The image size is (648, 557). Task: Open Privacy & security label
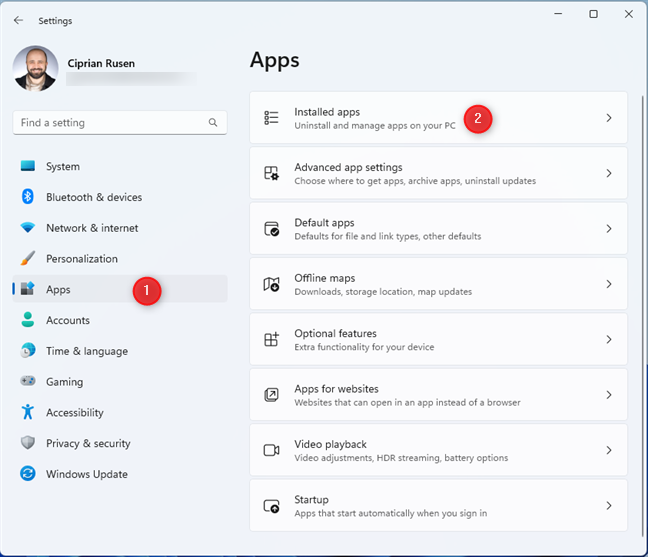pos(88,443)
